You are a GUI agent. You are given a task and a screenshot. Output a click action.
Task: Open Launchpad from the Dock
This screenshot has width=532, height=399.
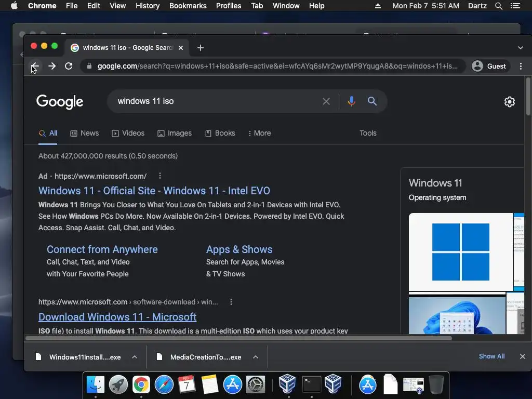(118, 384)
